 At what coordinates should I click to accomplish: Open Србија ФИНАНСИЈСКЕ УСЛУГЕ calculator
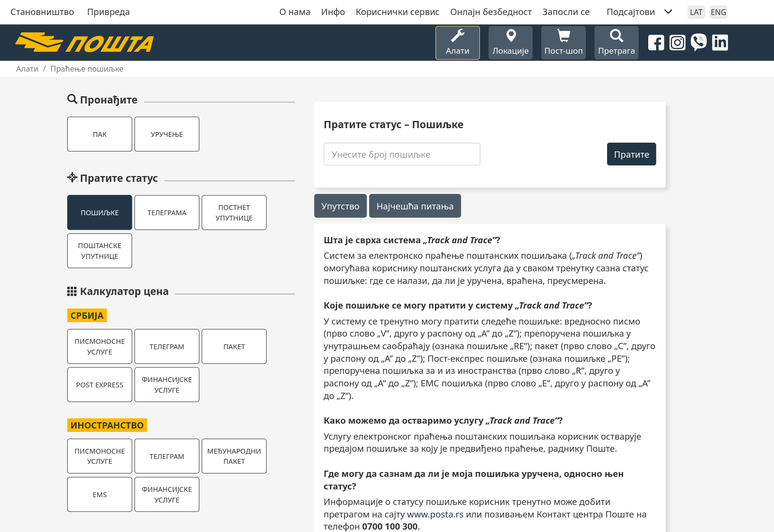point(167,384)
